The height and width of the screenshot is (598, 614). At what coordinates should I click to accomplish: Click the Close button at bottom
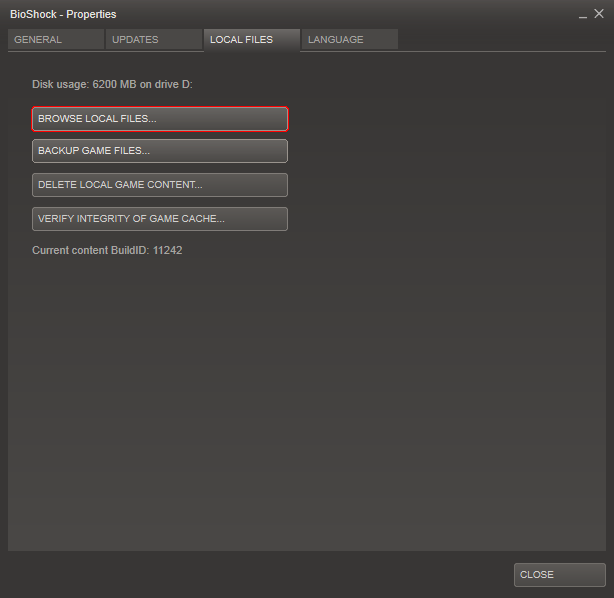click(560, 575)
